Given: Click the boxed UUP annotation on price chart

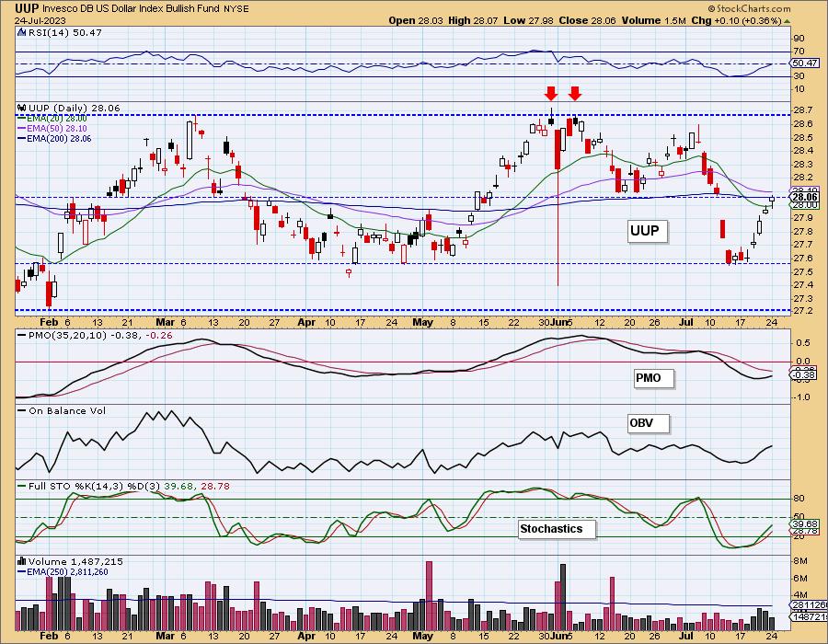Looking at the screenshot, I should pyautogui.click(x=647, y=231).
